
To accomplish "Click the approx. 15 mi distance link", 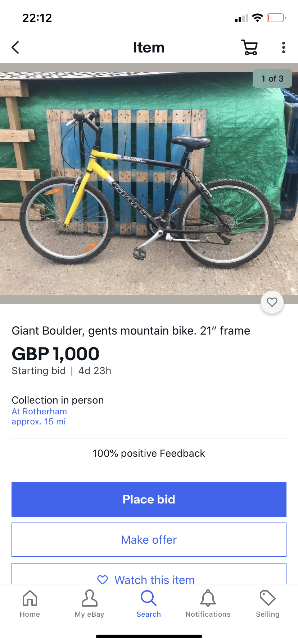I will tap(39, 422).
